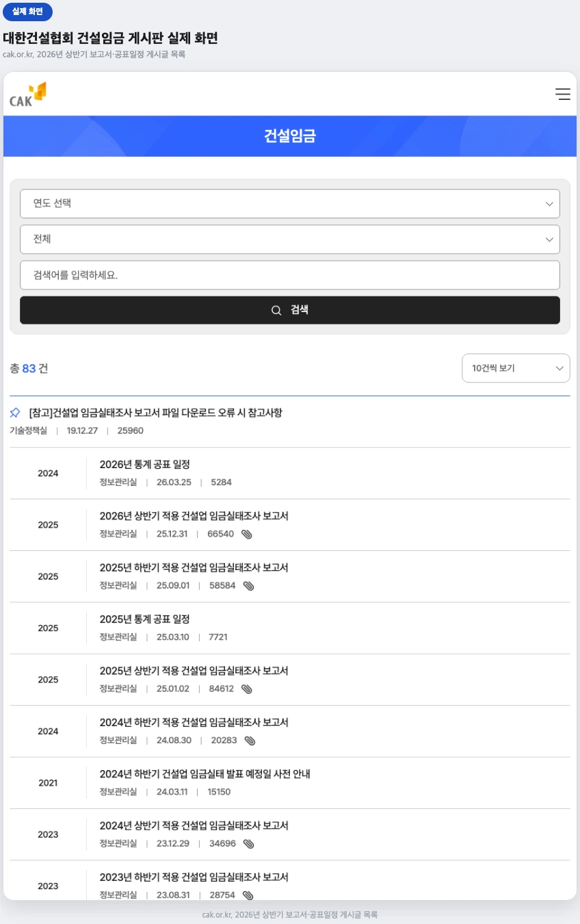Click the 검색어를 입력하세요 search field

[290, 275]
